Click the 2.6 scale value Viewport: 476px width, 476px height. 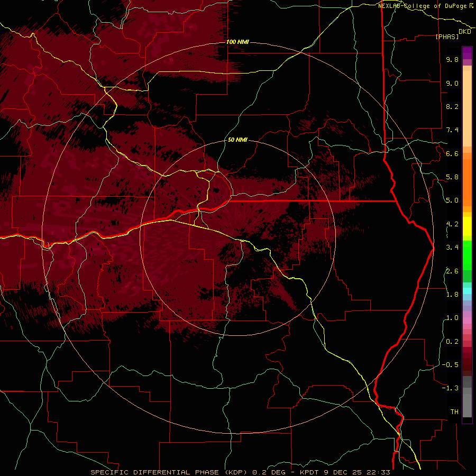tap(452, 271)
